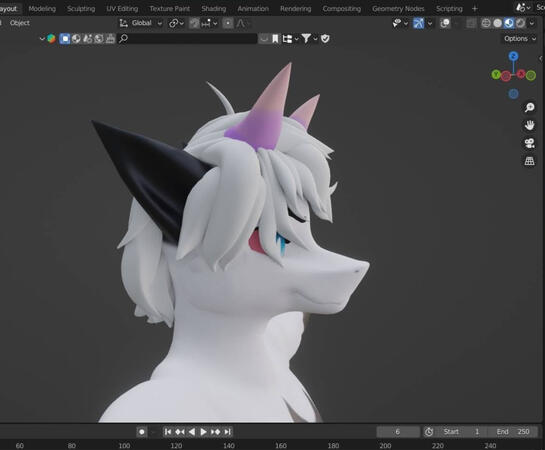Image resolution: width=545 pixels, height=450 pixels.
Task: Click the auto keying record button
Action: coord(142,432)
